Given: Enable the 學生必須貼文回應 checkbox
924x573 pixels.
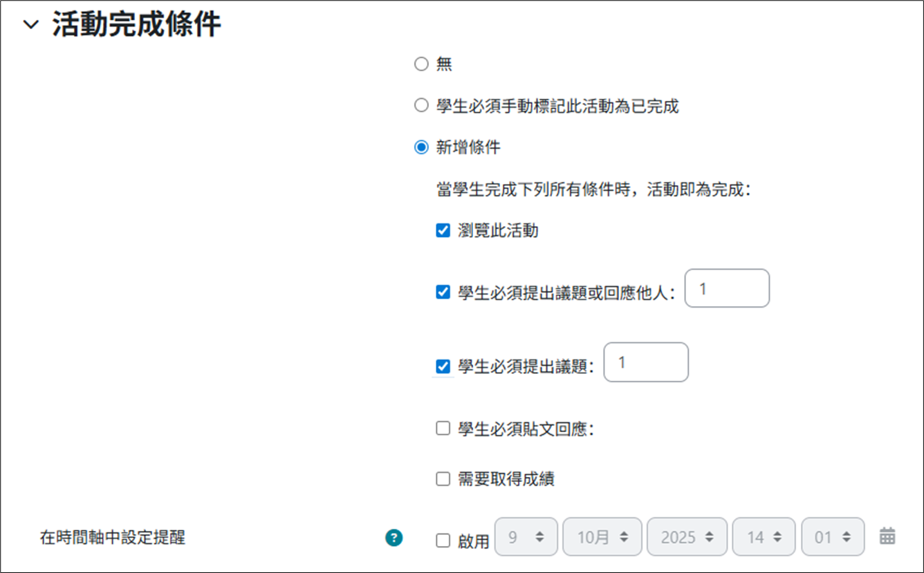Looking at the screenshot, I should click(x=443, y=429).
